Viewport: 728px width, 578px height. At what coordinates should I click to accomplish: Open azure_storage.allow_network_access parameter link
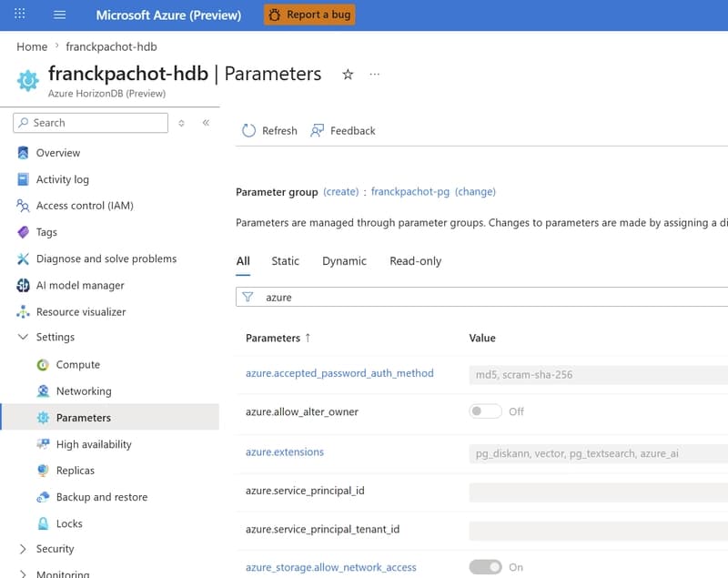point(331,567)
